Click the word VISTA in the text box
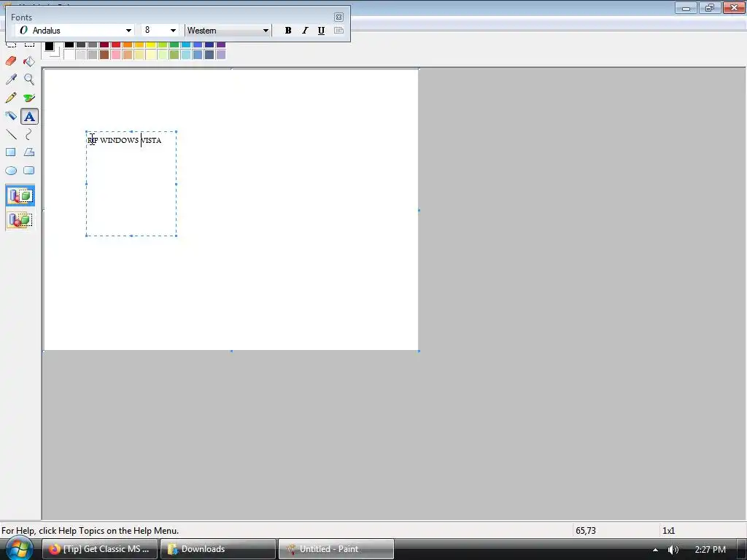This screenshot has width=747, height=560. [x=151, y=141]
